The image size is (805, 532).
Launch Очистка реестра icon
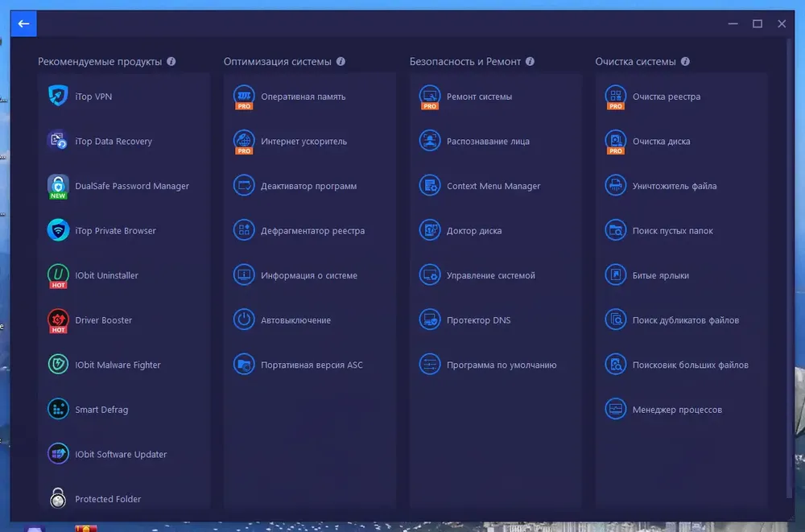pyautogui.click(x=616, y=97)
